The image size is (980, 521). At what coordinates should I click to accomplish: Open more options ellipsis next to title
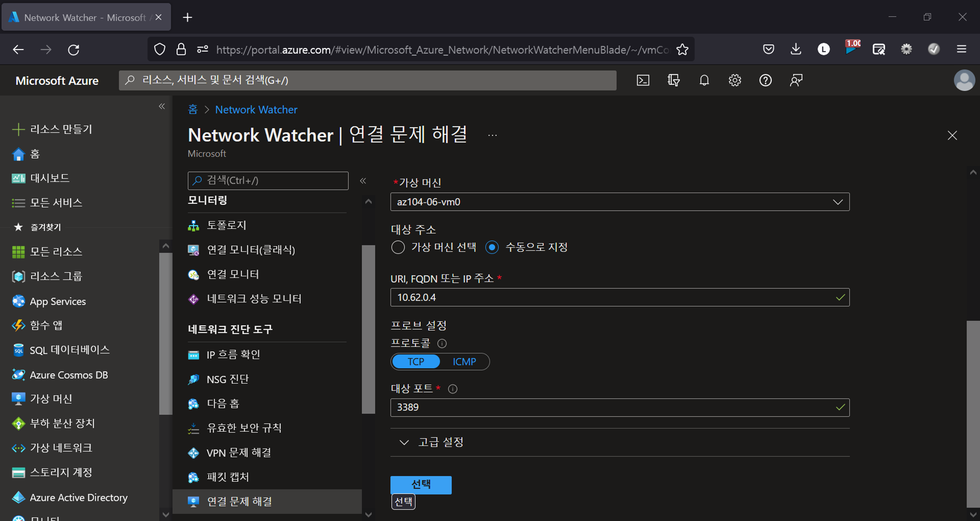492,135
